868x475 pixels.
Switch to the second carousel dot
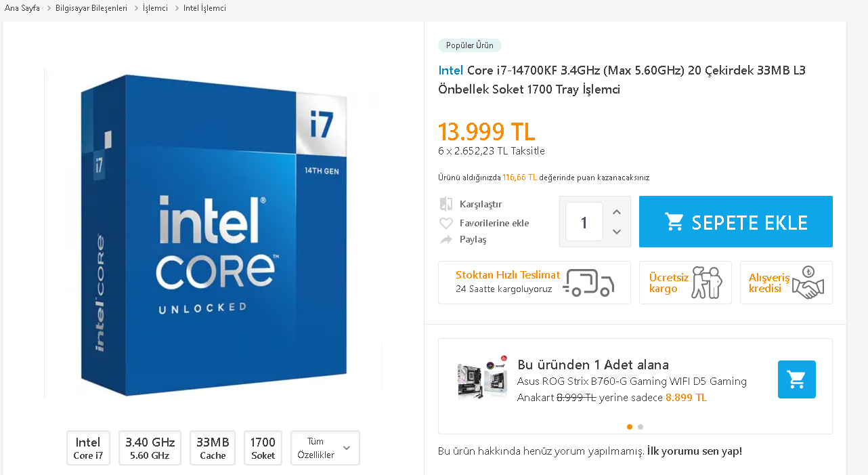pos(641,427)
